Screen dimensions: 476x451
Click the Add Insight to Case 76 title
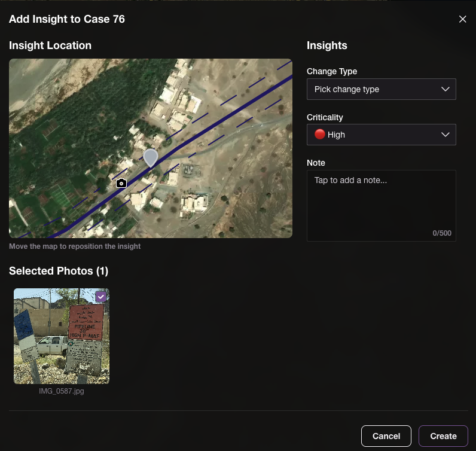67,19
